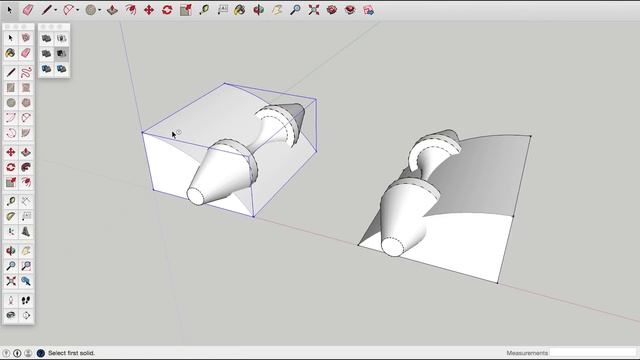Viewport: 640px width, 360px height.
Task: Click the 'Select first solid.' status text
Action: click(71, 353)
